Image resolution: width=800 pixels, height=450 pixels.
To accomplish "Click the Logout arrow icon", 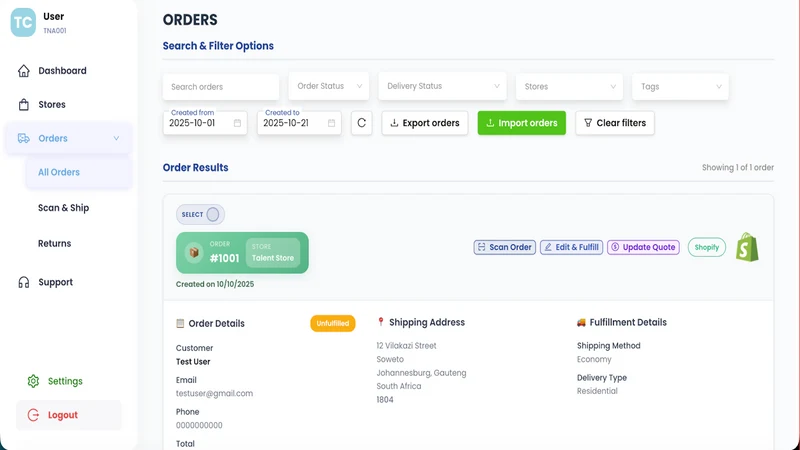I will pyautogui.click(x=33, y=415).
